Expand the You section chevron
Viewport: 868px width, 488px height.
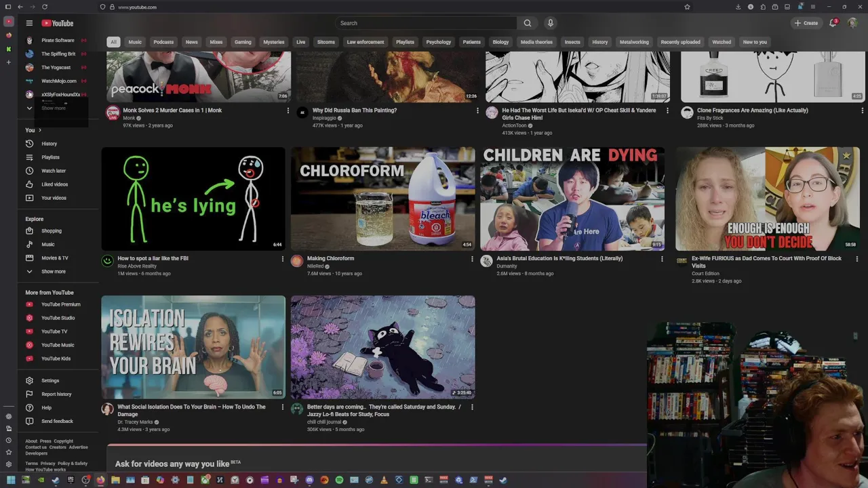[x=40, y=130]
